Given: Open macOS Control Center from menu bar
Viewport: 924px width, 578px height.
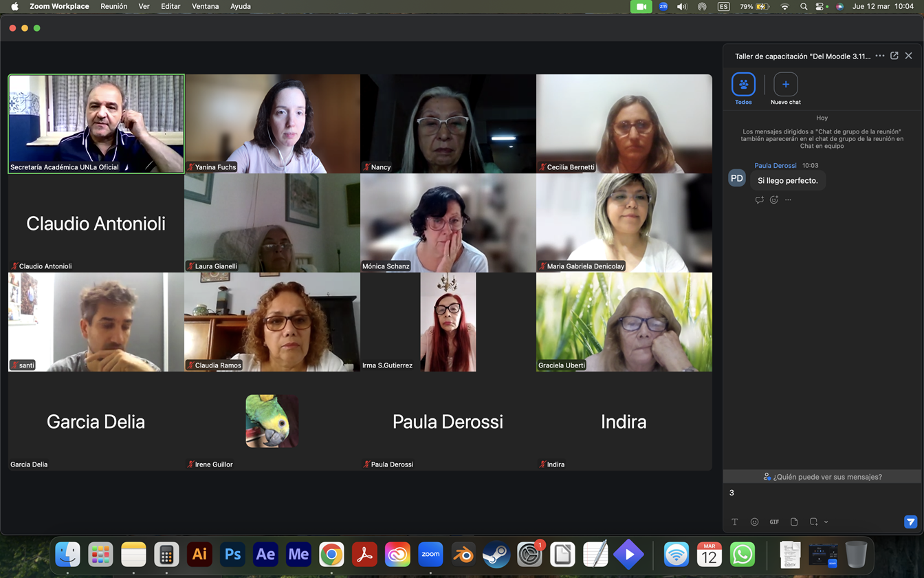Looking at the screenshot, I should (x=819, y=6).
